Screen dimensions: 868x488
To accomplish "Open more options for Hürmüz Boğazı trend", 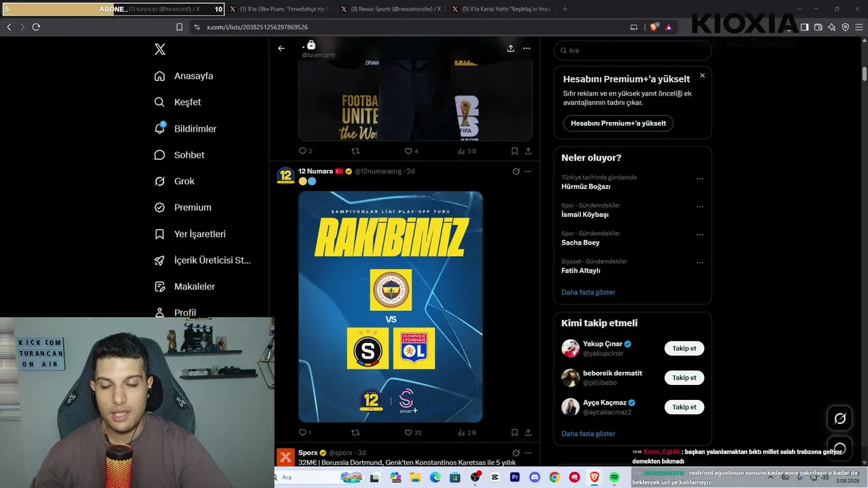I will click(700, 179).
